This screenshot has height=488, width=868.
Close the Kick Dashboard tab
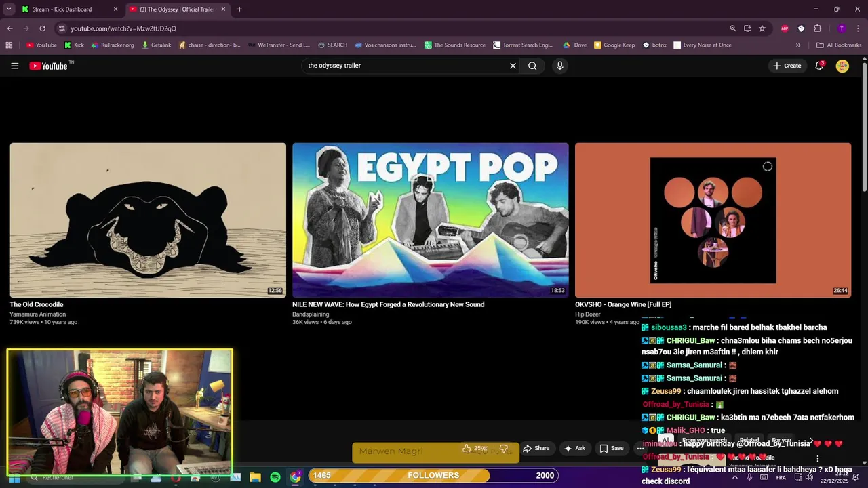[115, 9]
